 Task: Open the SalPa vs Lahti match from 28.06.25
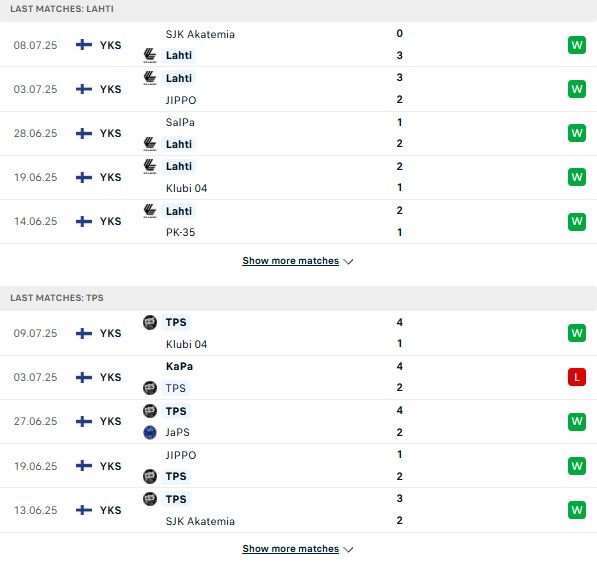[298, 133]
